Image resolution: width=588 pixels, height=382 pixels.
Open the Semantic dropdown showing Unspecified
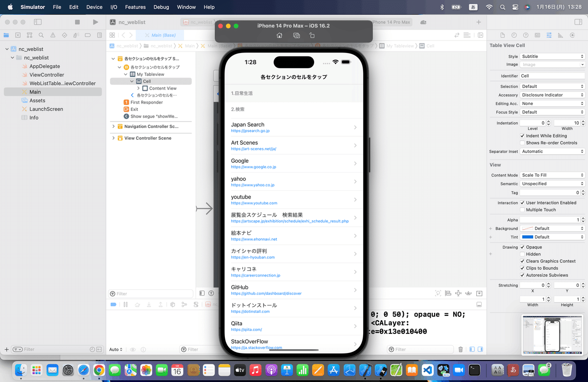(x=552, y=184)
